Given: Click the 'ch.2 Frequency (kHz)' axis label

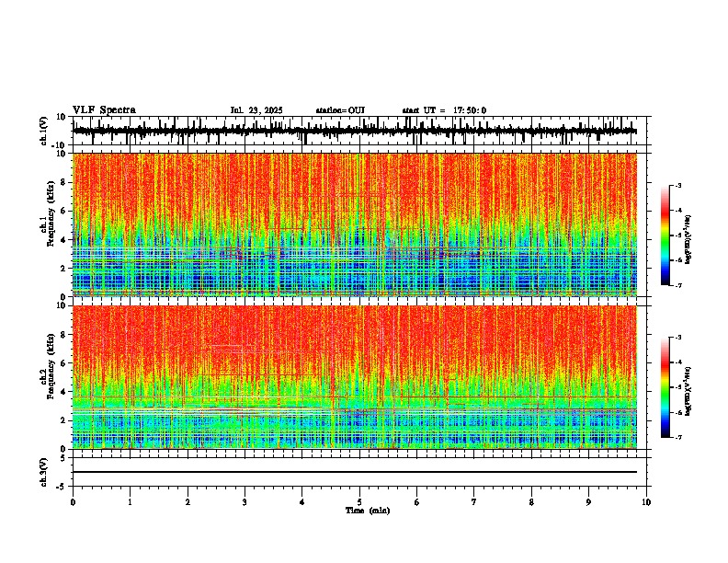Looking at the screenshot, I should pyautogui.click(x=47, y=367).
